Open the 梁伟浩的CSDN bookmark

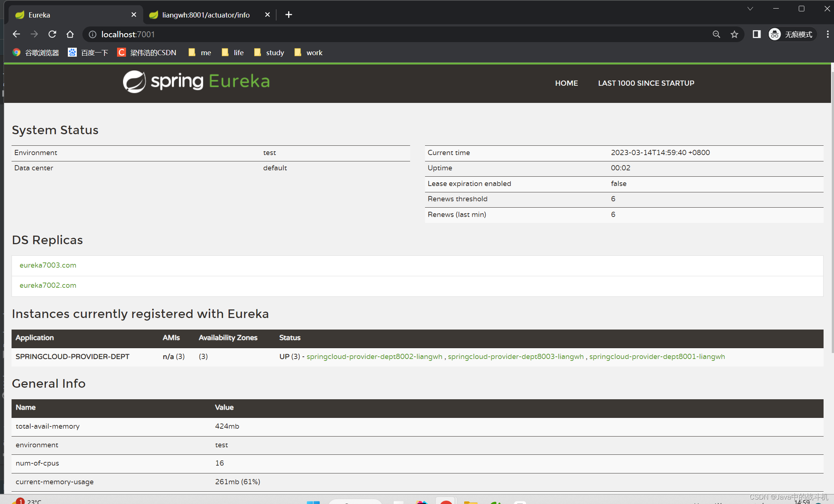tap(147, 53)
